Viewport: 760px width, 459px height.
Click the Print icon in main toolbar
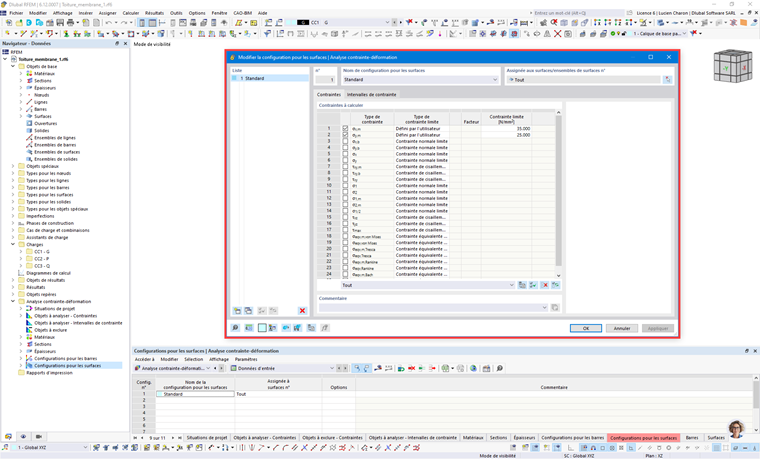(71, 23)
